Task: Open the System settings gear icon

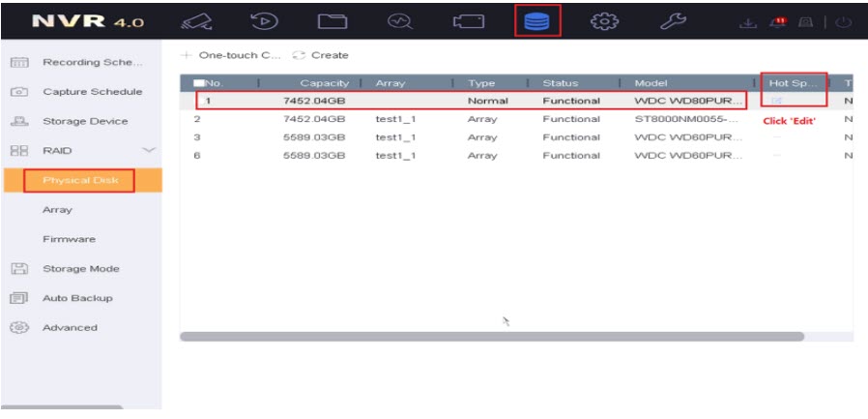Action: click(606, 20)
